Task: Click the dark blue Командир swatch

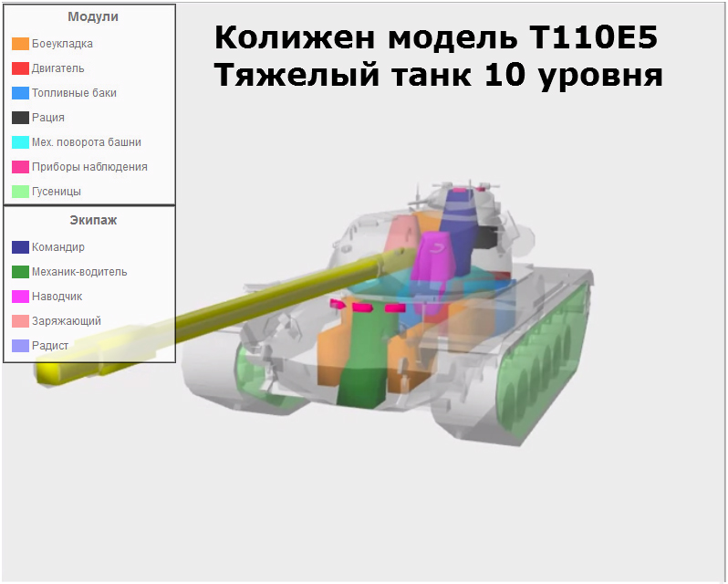Action: [20, 247]
